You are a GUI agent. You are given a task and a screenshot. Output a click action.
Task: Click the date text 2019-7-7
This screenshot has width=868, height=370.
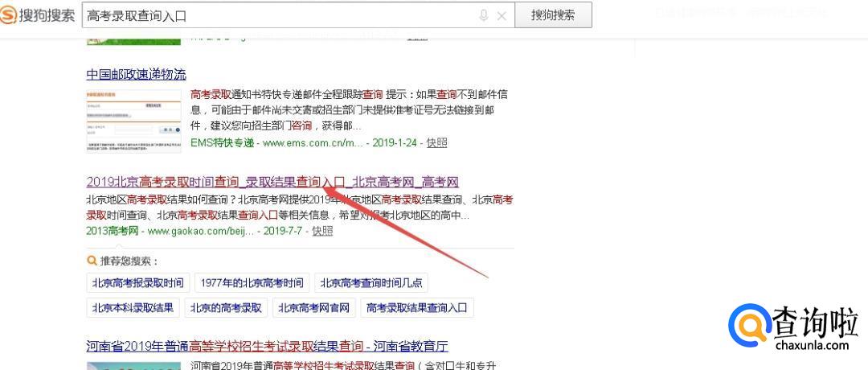coord(283,230)
